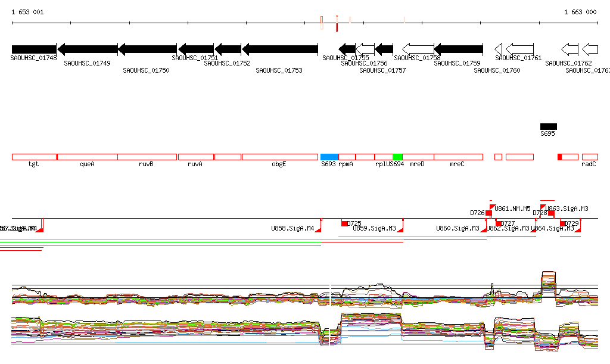Pick the SAOUHSC_01752 gene arrow

click(x=228, y=49)
